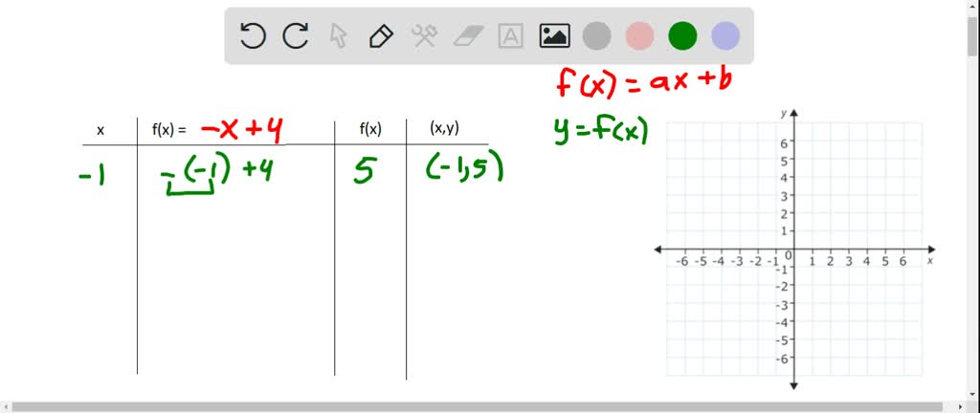Viewport: 980px width, 413px height.
Task: Click the origin 0 label on graph
Action: [789, 255]
